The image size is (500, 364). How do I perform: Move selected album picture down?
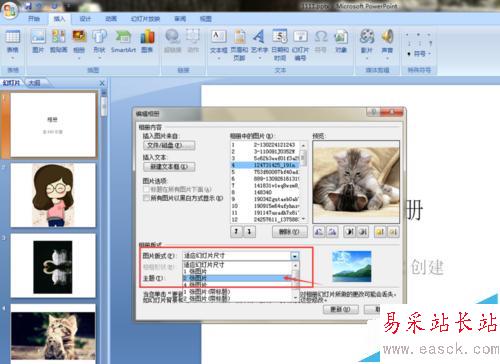pyautogui.click(x=249, y=232)
